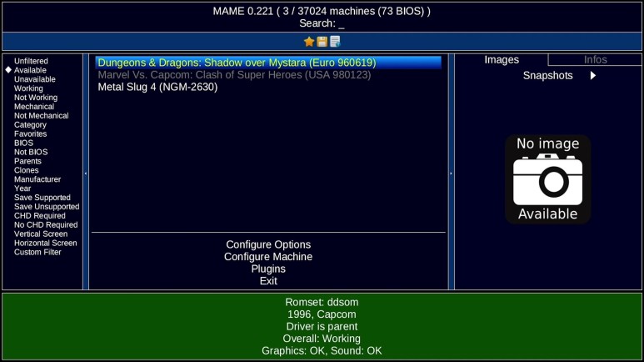The width and height of the screenshot is (644, 362).
Task: Click the 'Romset: ddsom' info line
Action: click(x=322, y=302)
